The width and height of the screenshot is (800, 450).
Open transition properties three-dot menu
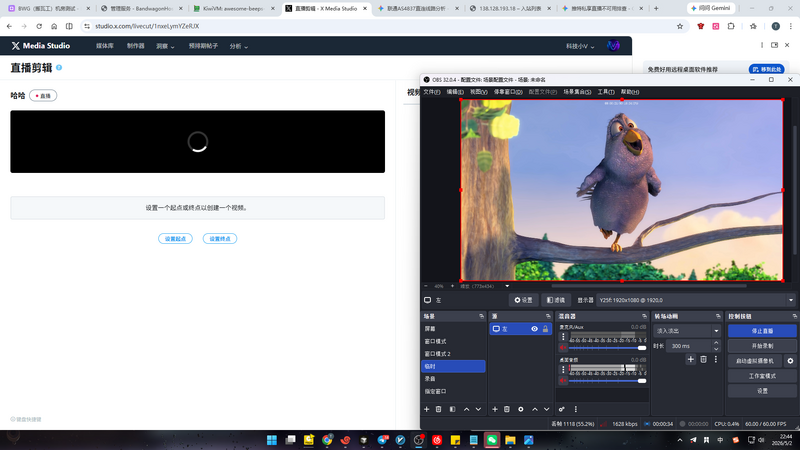[716, 359]
